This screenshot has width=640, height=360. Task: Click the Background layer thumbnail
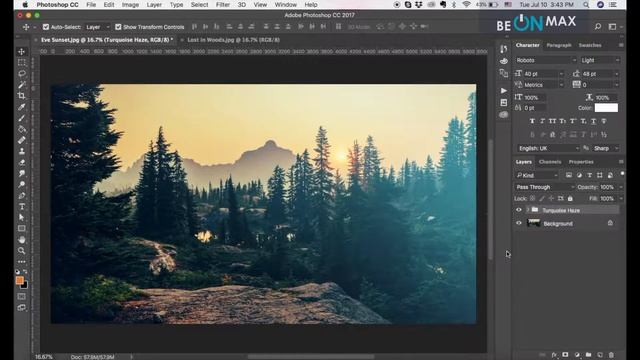pyautogui.click(x=533, y=223)
